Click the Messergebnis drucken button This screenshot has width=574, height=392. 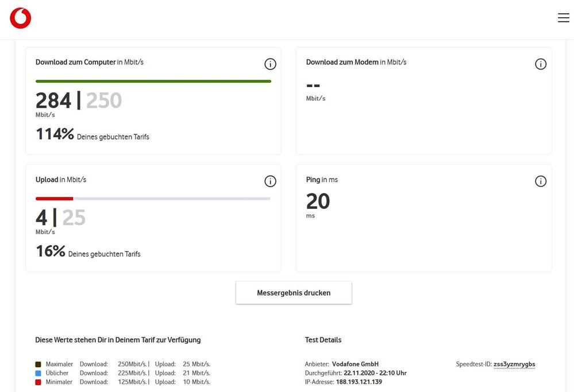click(294, 293)
